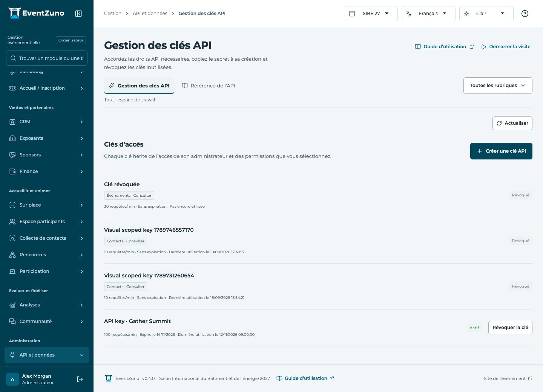543x392 pixels.
Task: Expand the CRM submenu chevron
Action: point(81,122)
